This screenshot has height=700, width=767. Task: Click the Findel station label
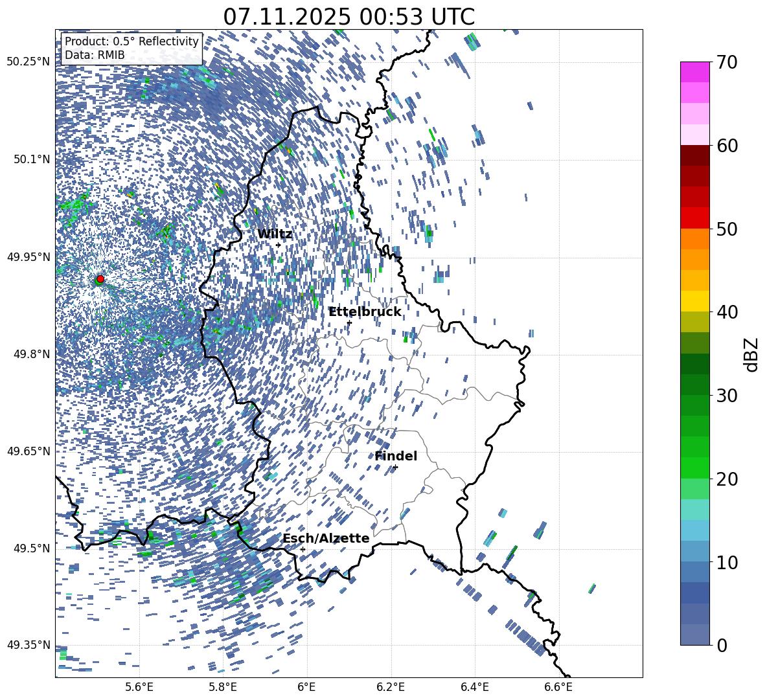396,456
